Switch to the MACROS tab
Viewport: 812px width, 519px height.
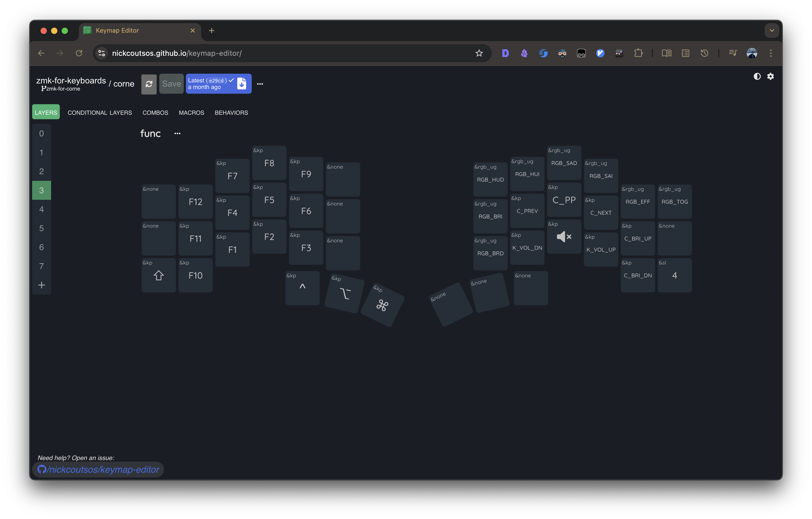[191, 113]
